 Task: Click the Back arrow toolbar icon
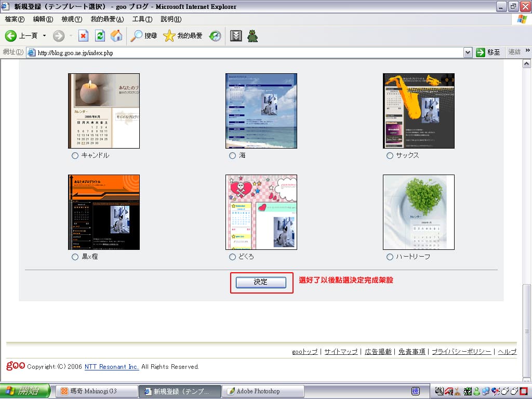point(11,36)
